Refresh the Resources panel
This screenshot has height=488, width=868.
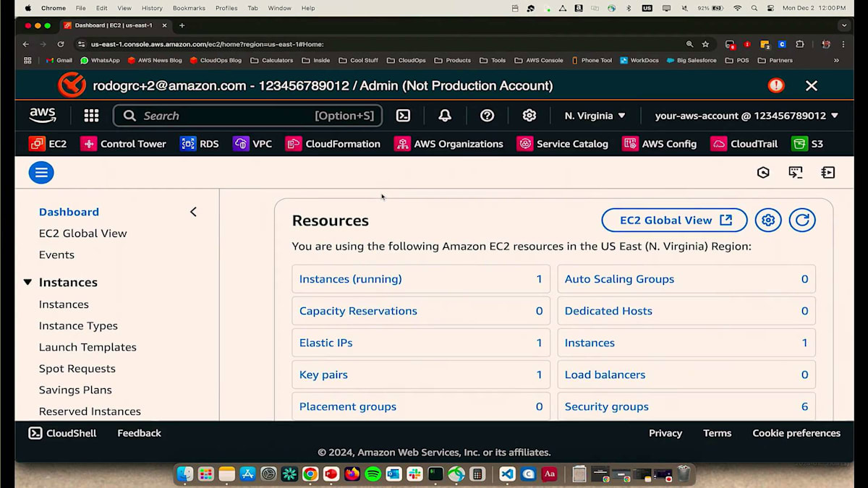click(802, 221)
